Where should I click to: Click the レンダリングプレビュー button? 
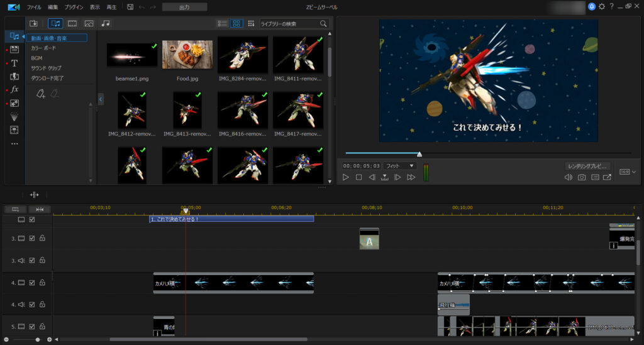587,166
